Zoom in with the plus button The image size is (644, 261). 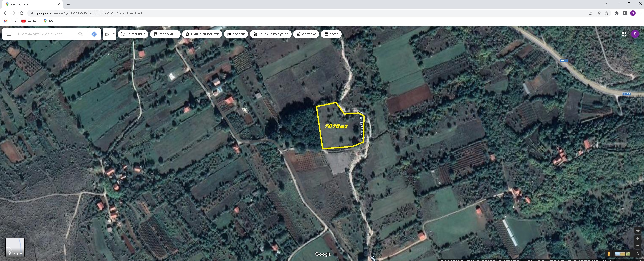coord(638,239)
